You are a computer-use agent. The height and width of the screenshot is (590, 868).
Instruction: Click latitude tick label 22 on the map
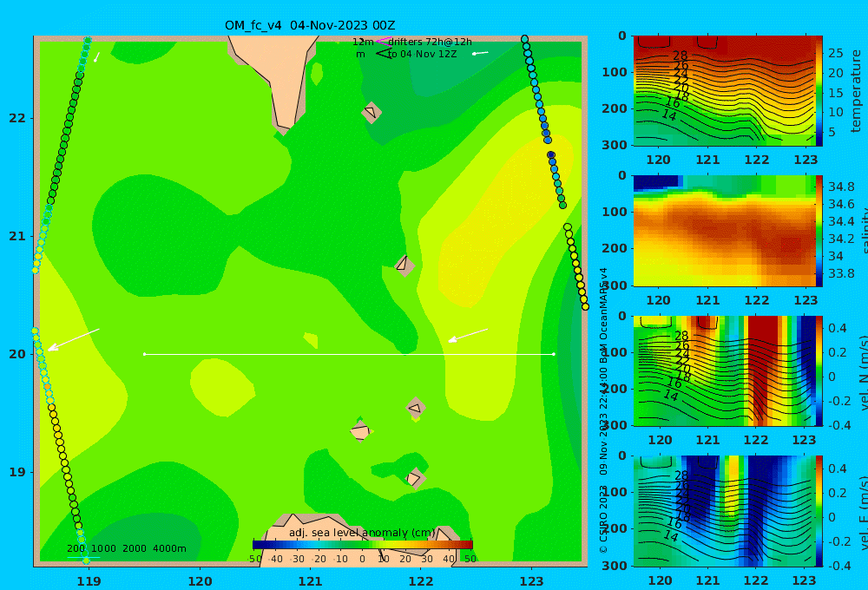pos(17,118)
